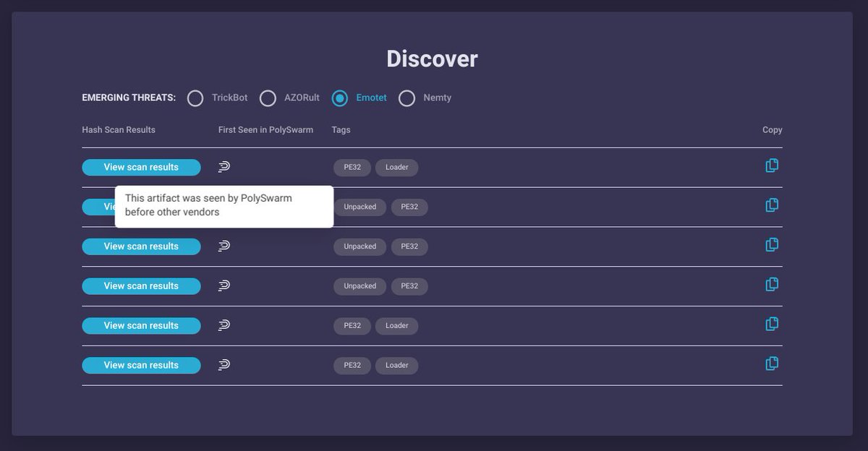Click the 'Tags' column header
Image resolution: width=868 pixels, height=451 pixels.
[x=341, y=130]
